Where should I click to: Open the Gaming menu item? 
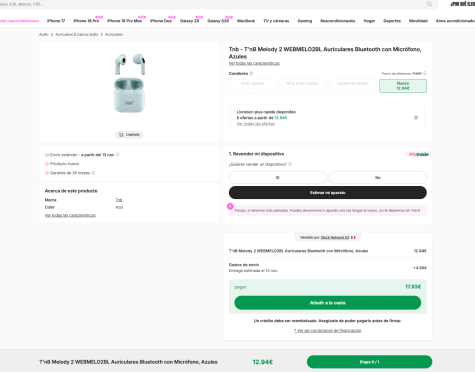click(305, 21)
